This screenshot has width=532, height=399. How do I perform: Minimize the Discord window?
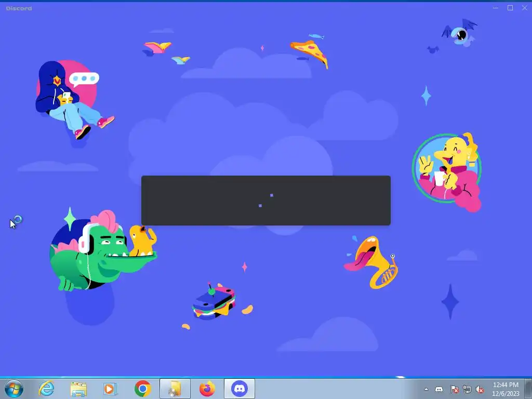click(x=495, y=8)
